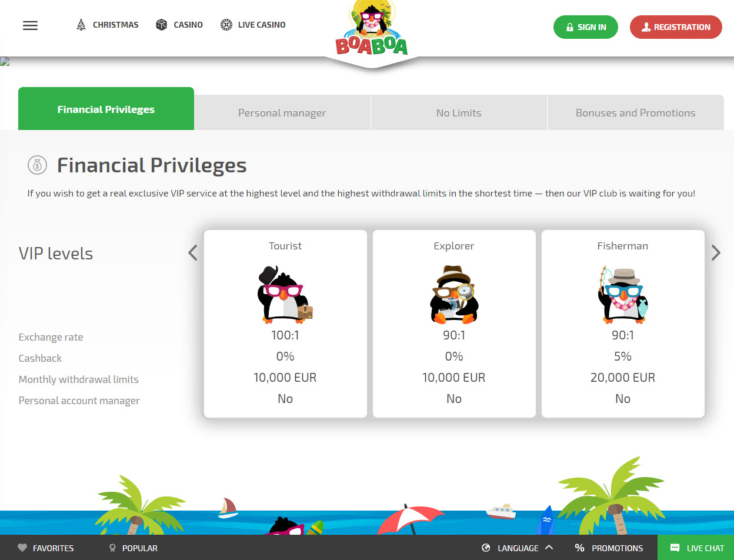
Task: Switch to the Personal manager tab
Action: [282, 112]
